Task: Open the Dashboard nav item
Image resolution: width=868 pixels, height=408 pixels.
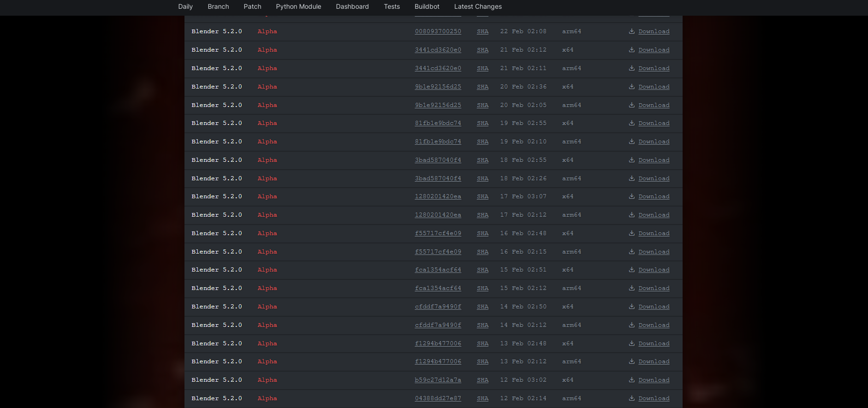Action: [352, 6]
